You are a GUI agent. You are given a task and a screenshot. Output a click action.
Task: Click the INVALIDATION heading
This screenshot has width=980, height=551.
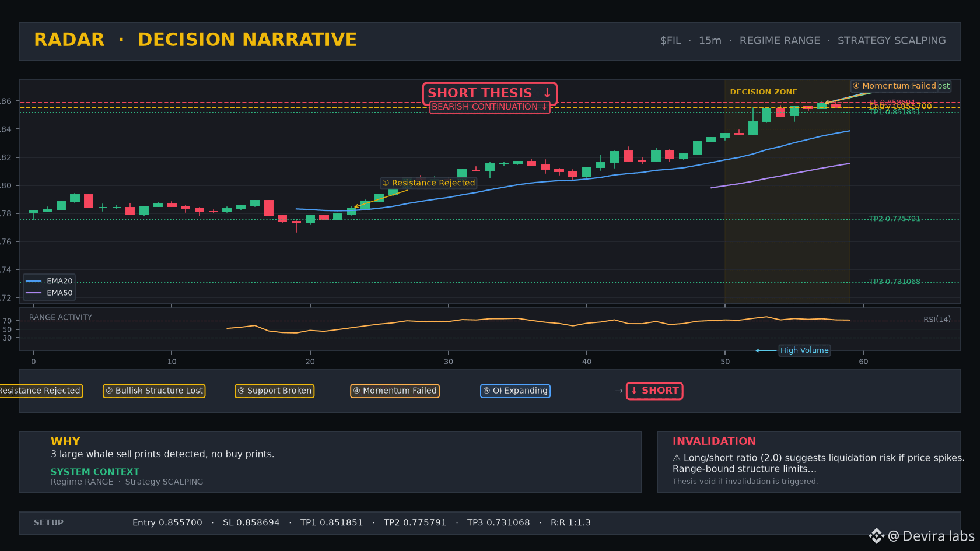coord(714,441)
